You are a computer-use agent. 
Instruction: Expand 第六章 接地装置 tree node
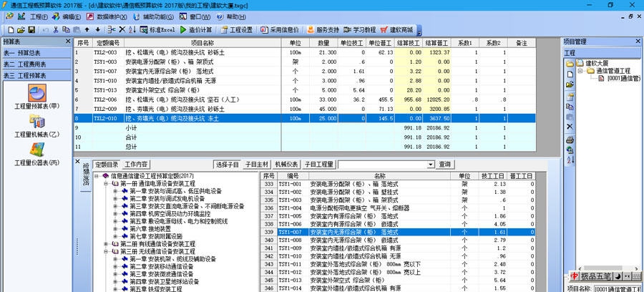pos(115,229)
